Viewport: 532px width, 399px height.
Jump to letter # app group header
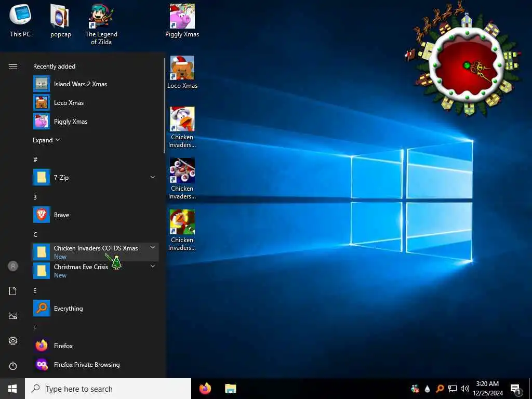(x=35, y=159)
